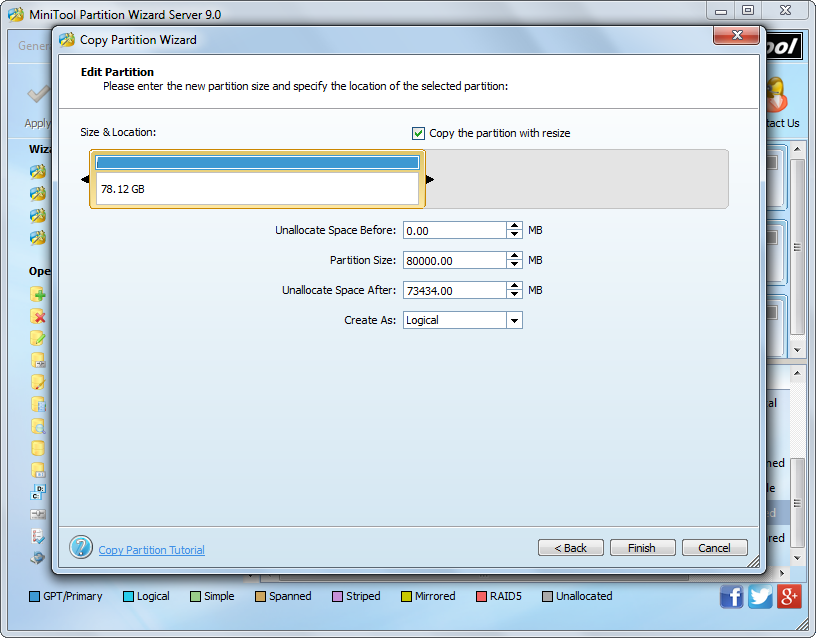Click lower partition list scrollbar down arrow
This screenshot has height=638, width=816.
[x=797, y=558]
